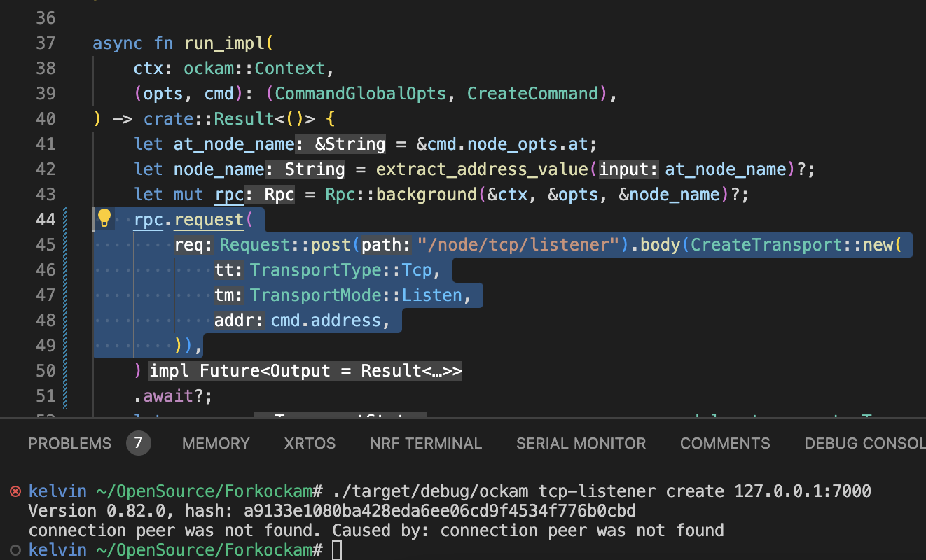Click CreateTransport::new on line 45
926x560 pixels.
792,245
